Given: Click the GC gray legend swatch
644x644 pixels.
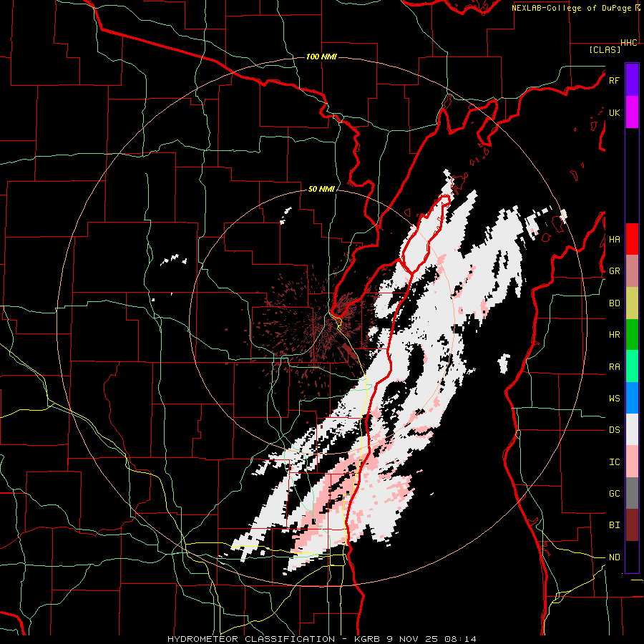Looking at the screenshot, I should coord(632,493).
